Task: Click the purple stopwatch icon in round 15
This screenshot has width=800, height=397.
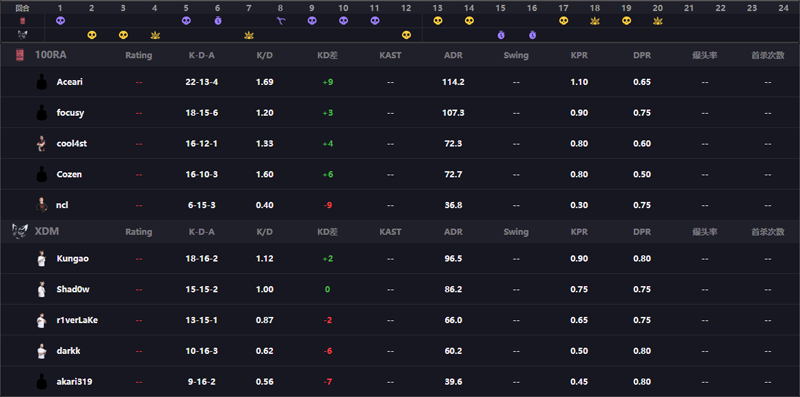Action: tap(501, 35)
